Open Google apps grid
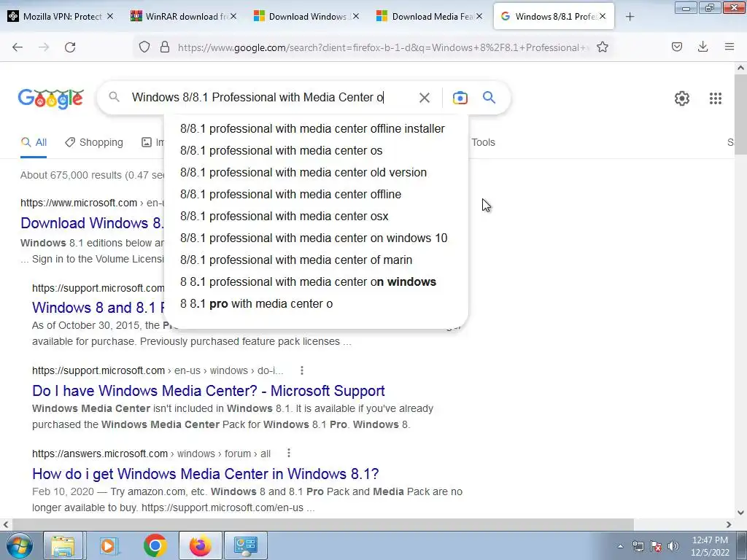Viewport: 747px width, 560px height. coord(715,98)
